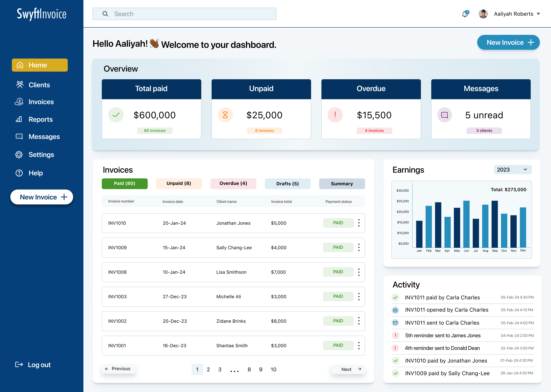
Task: Click the Help question mark icon
Action: point(19,173)
